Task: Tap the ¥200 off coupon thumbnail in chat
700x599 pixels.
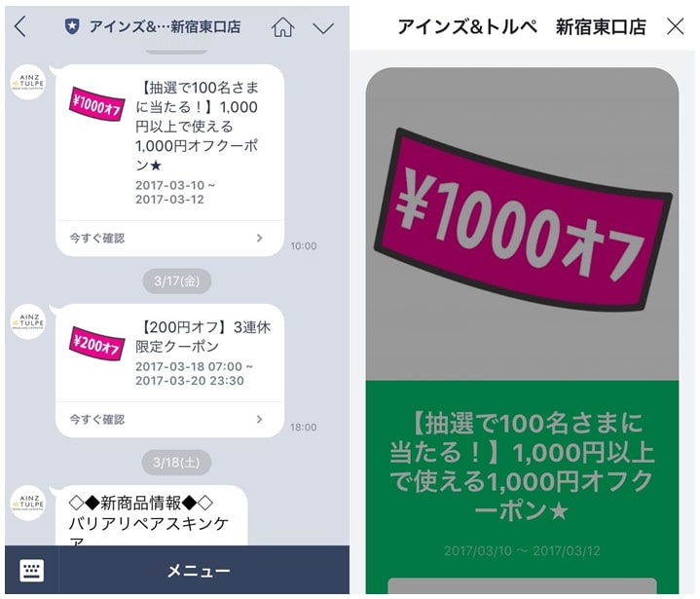Action: tap(96, 344)
